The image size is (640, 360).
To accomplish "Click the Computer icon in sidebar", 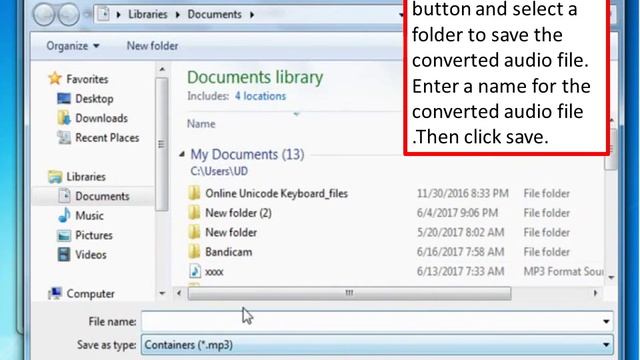I will (55, 293).
